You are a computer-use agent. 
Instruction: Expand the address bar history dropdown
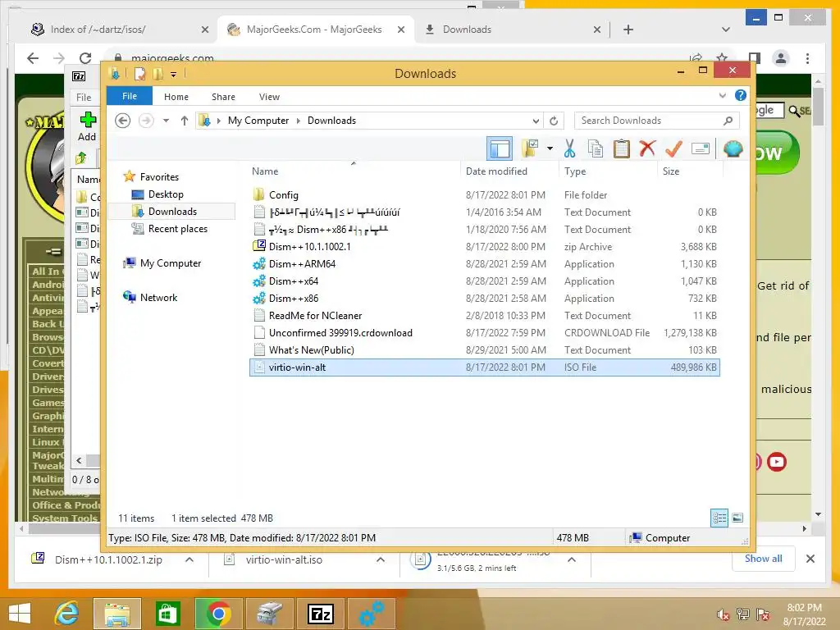coord(536,121)
